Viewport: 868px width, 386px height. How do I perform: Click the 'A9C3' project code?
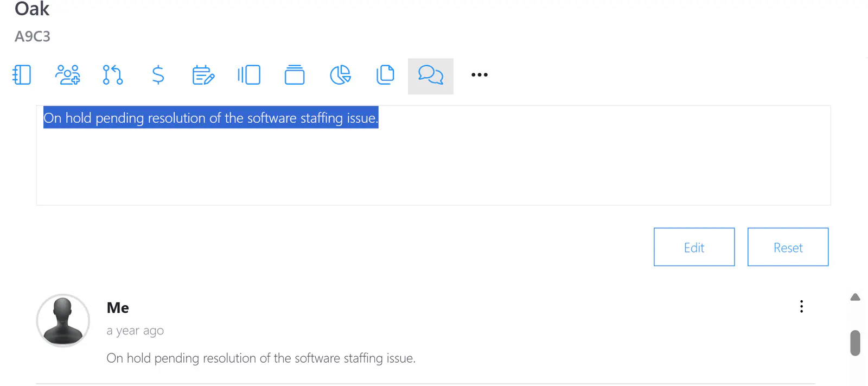(x=33, y=36)
